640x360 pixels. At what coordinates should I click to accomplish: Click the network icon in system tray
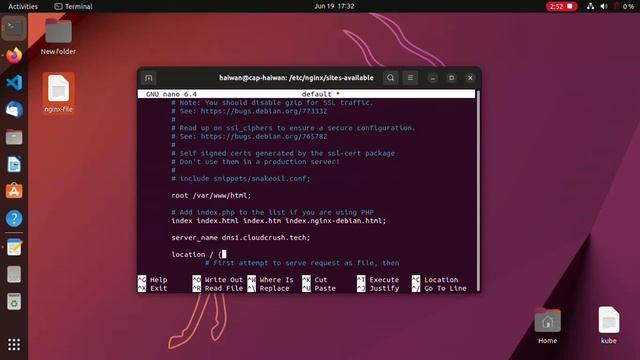click(x=590, y=6)
